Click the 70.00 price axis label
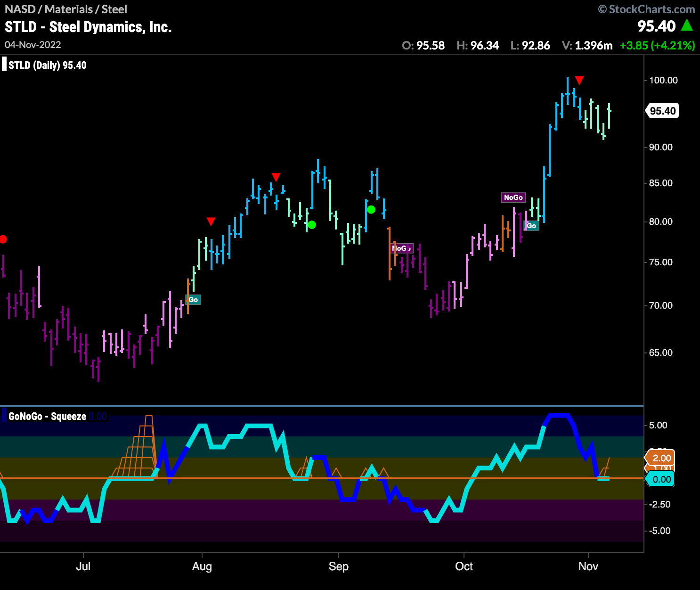 pyautogui.click(x=661, y=305)
